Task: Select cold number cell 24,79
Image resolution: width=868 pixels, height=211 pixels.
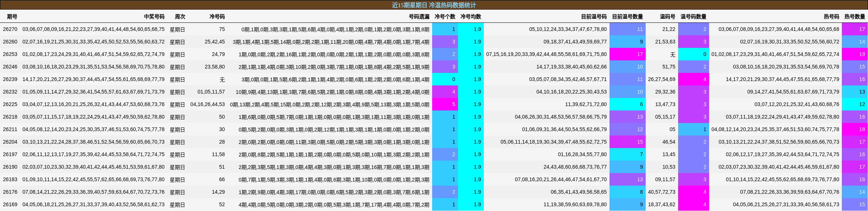Action: point(218,54)
